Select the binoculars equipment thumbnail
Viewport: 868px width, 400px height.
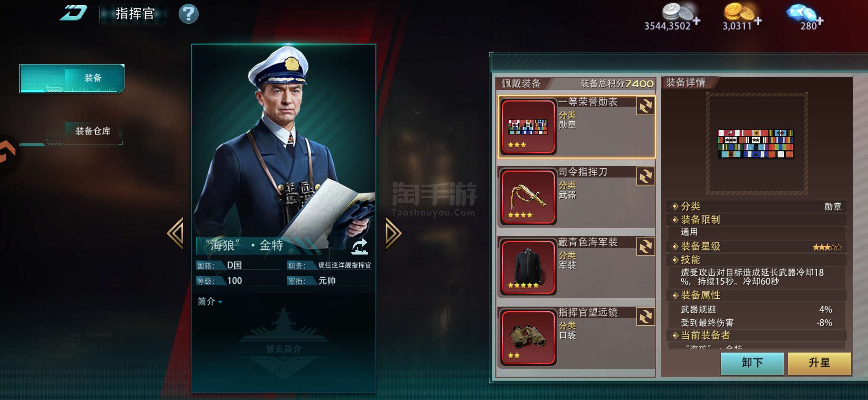click(528, 337)
